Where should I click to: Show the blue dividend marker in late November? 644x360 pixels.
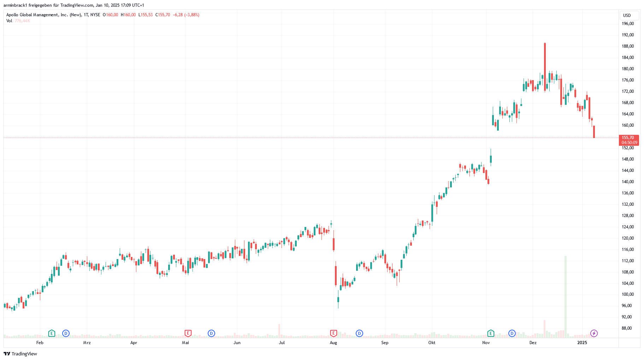click(x=512, y=333)
